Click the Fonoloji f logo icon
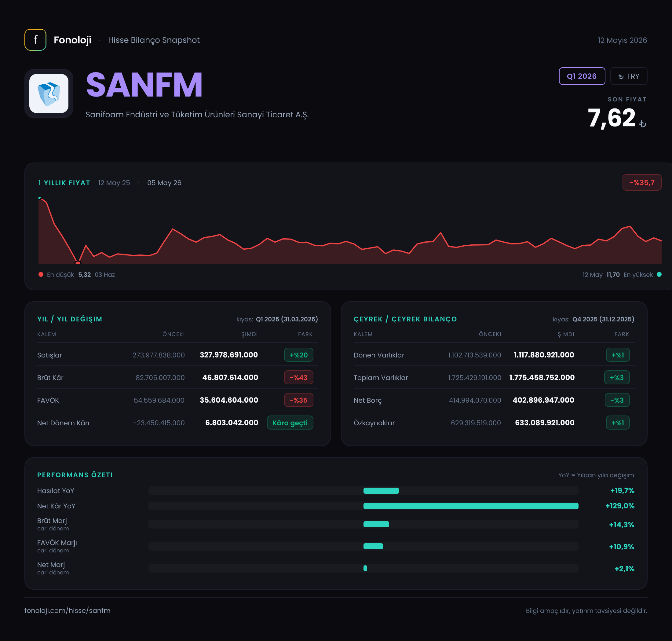The width and height of the screenshot is (672, 641). [x=35, y=40]
